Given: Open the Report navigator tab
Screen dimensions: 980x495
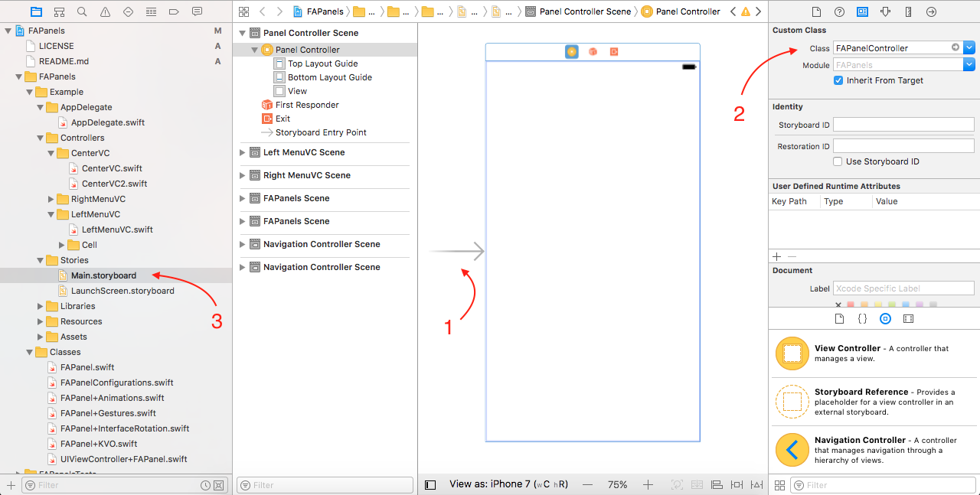Looking at the screenshot, I should click(x=197, y=11).
